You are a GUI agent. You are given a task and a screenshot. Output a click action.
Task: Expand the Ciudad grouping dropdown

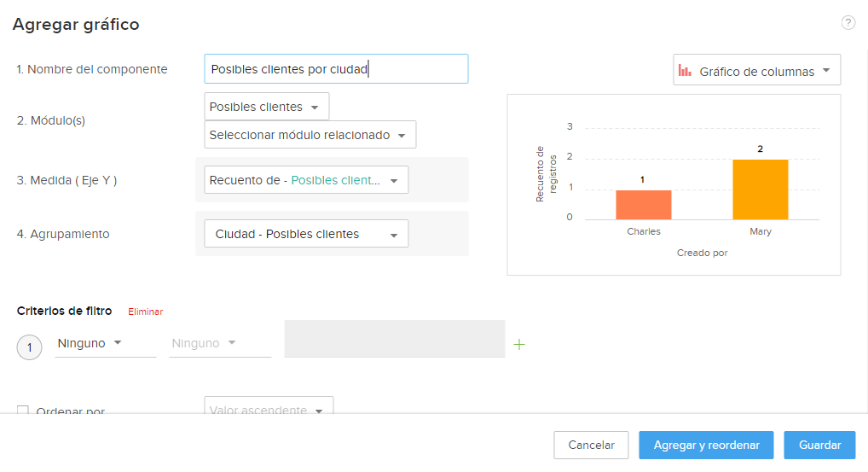click(x=305, y=234)
